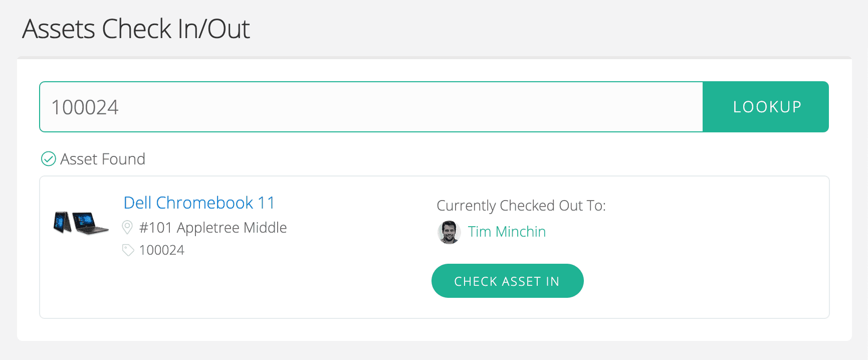Select the Tim Minchin user link
This screenshot has height=360, width=868.
click(507, 232)
